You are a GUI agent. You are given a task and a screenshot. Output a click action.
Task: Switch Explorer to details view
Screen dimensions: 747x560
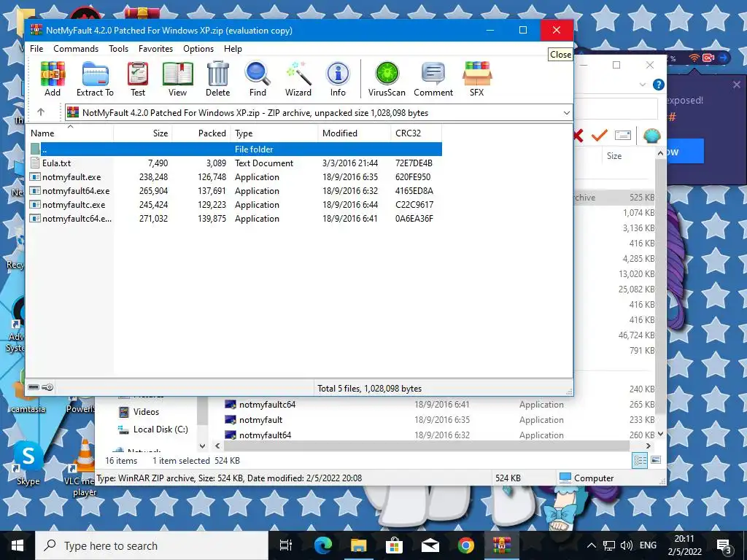pyautogui.click(x=640, y=460)
